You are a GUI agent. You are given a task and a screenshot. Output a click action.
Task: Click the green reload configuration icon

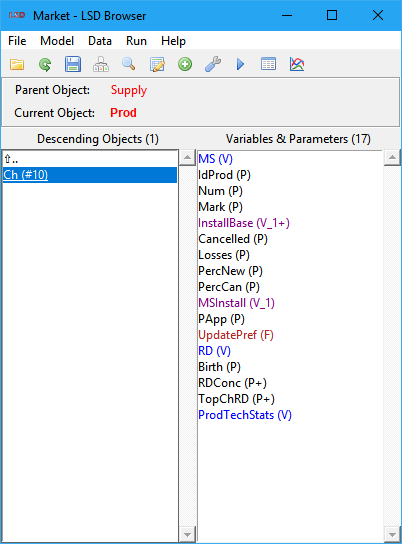pyautogui.click(x=45, y=65)
